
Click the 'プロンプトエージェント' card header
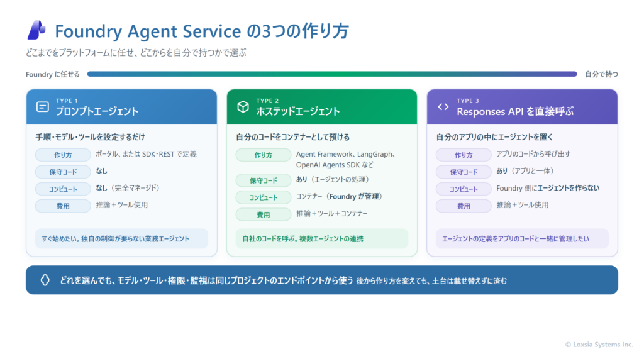[x=121, y=107]
